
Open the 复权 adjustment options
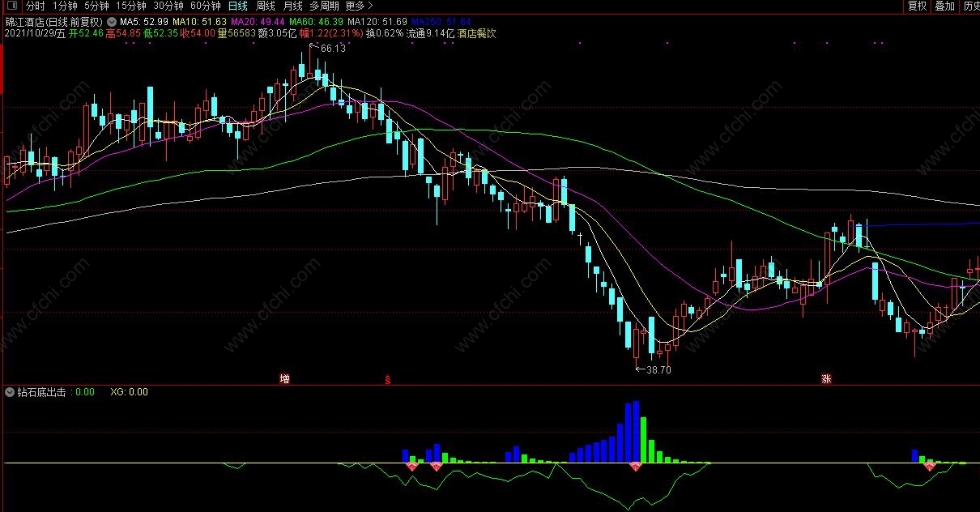[x=917, y=6]
